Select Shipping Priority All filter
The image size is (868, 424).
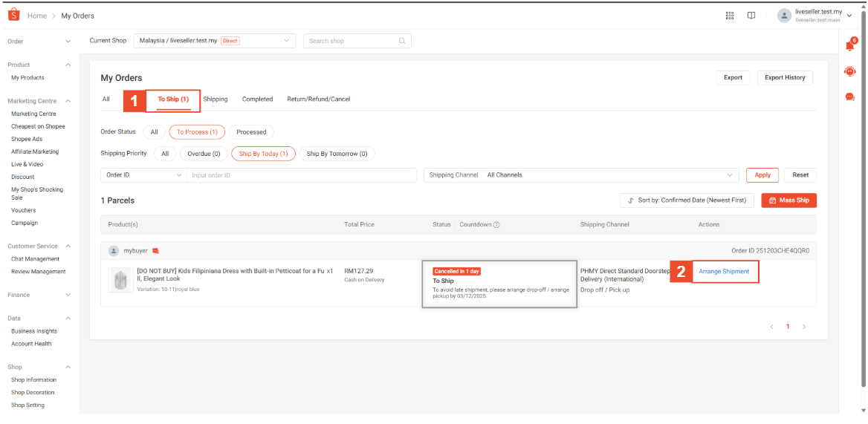pyautogui.click(x=165, y=154)
